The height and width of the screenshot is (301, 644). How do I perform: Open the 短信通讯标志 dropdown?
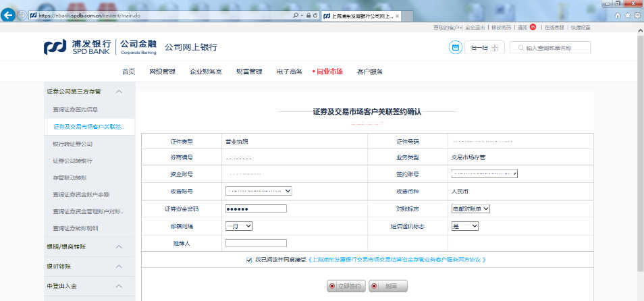click(x=464, y=226)
